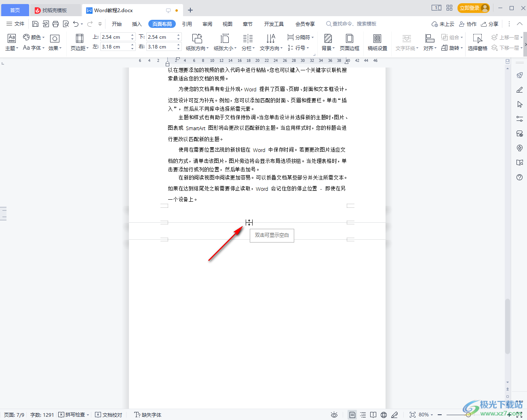527x420 pixels.
Task: Click the zoom slider handle in status bar
Action: coord(468,415)
